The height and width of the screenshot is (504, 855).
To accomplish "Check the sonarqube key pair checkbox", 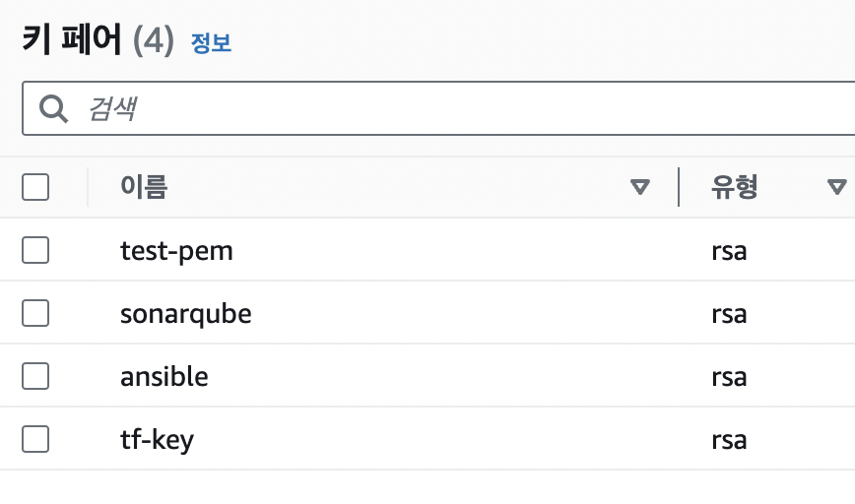I will coord(35,313).
